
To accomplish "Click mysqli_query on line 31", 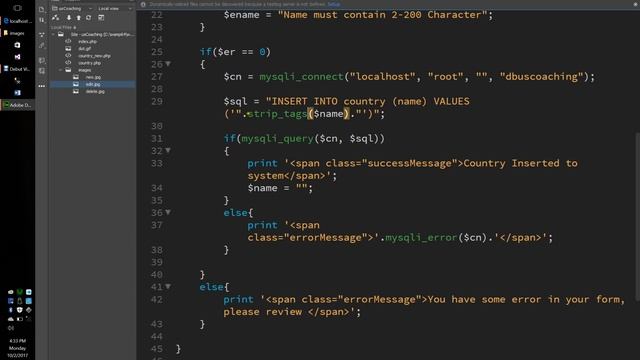I will click(x=277, y=139).
